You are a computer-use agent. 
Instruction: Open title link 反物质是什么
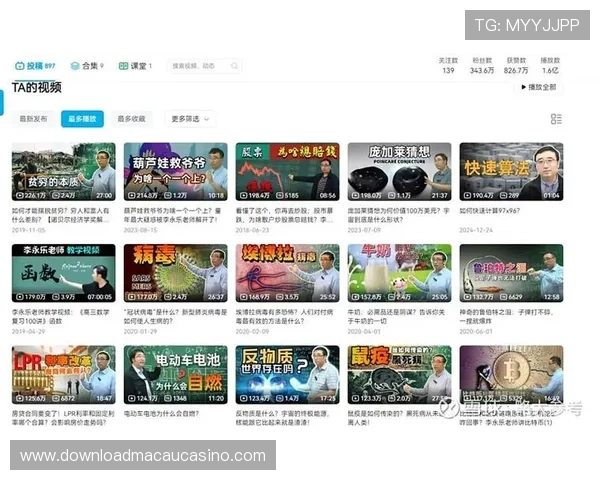point(283,418)
